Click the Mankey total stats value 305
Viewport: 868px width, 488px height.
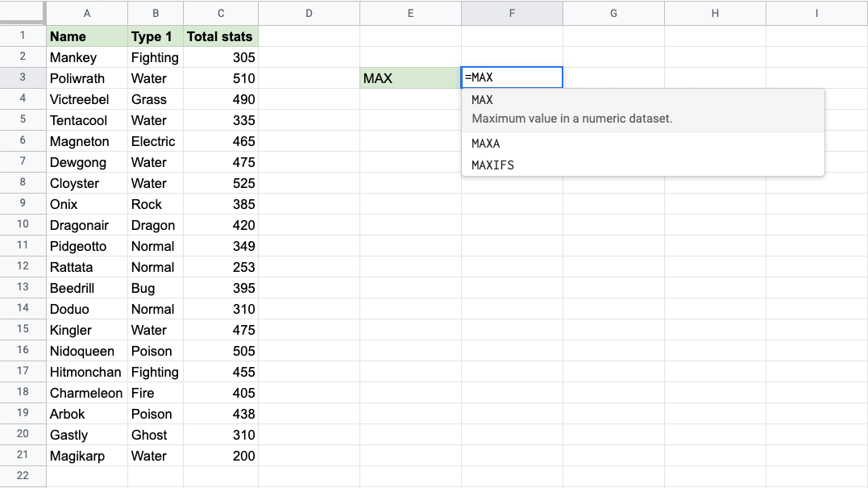[x=221, y=57]
